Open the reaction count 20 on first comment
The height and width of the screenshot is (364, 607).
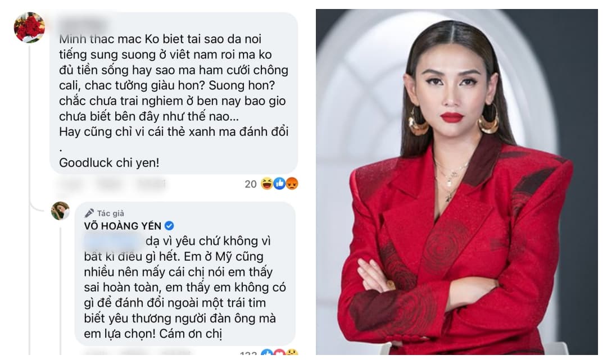coord(251,184)
